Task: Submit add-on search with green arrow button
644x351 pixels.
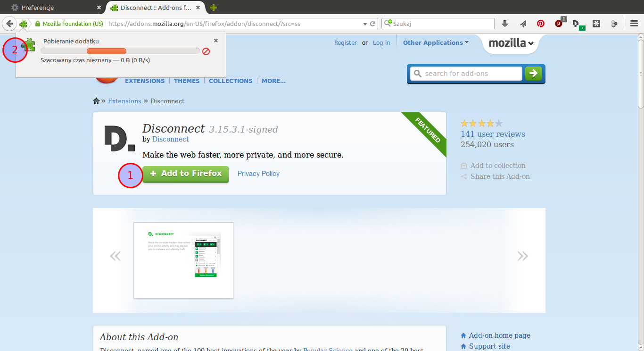Action: click(534, 73)
